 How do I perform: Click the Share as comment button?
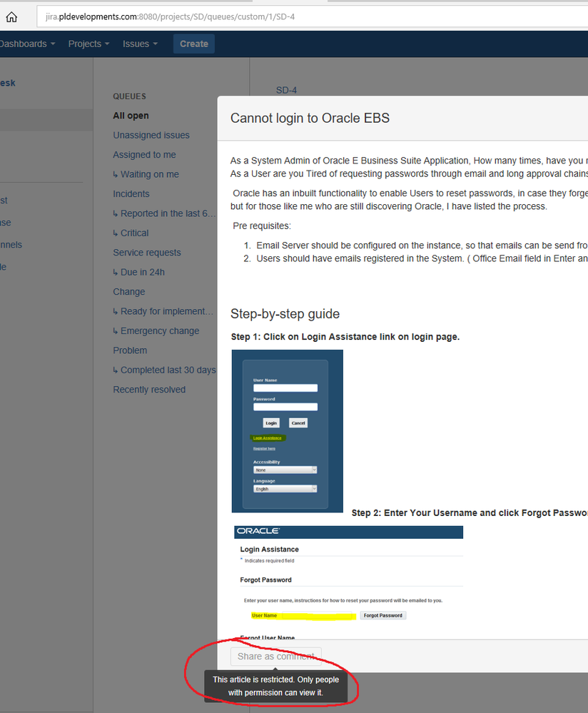276,656
